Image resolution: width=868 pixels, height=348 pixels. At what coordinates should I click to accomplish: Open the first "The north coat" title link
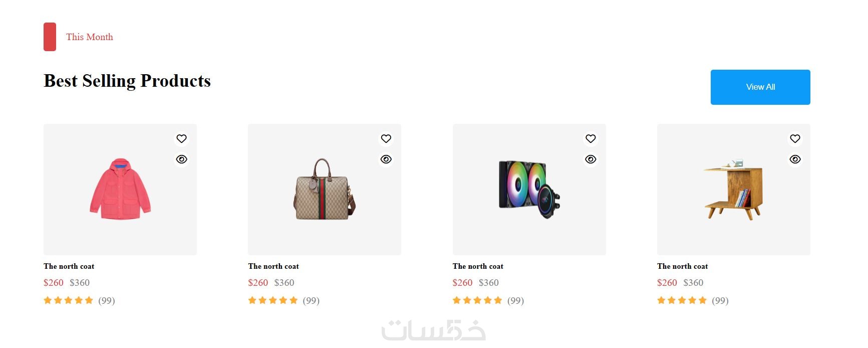tap(69, 266)
